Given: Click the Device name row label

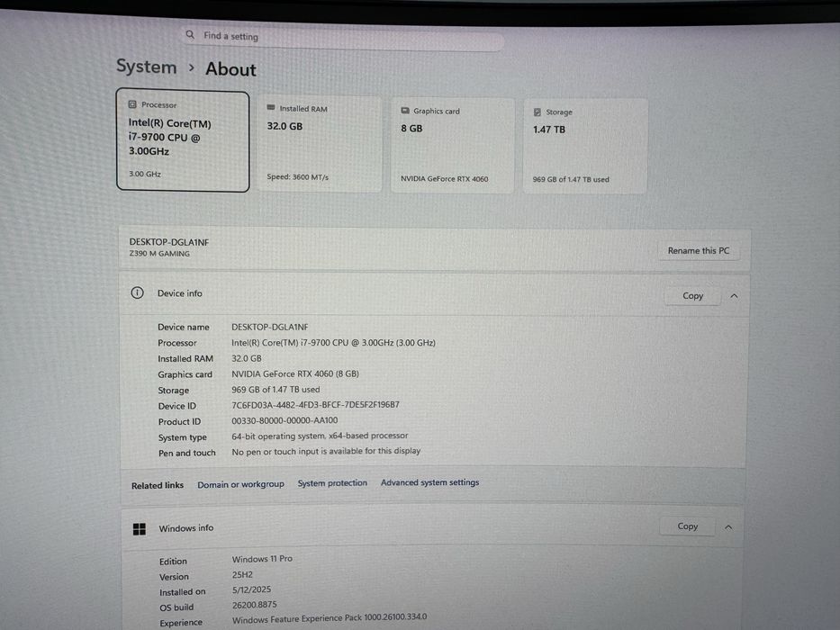Looking at the screenshot, I should pyautogui.click(x=183, y=327).
